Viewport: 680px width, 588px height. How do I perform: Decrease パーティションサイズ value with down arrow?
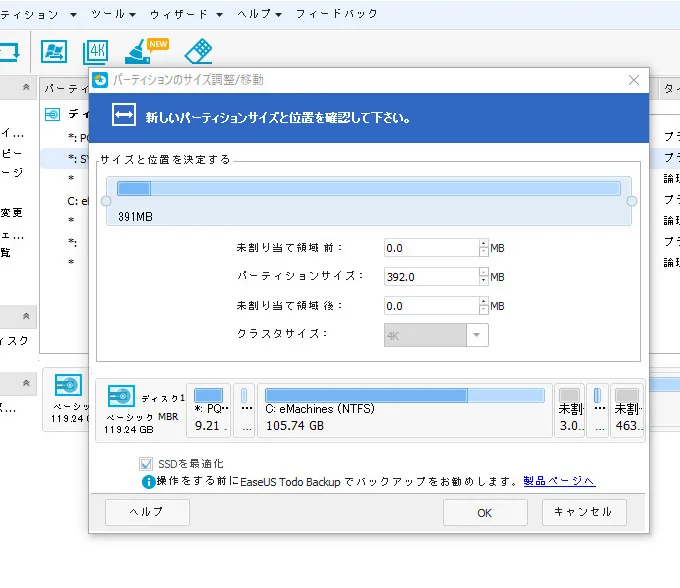[483, 282]
